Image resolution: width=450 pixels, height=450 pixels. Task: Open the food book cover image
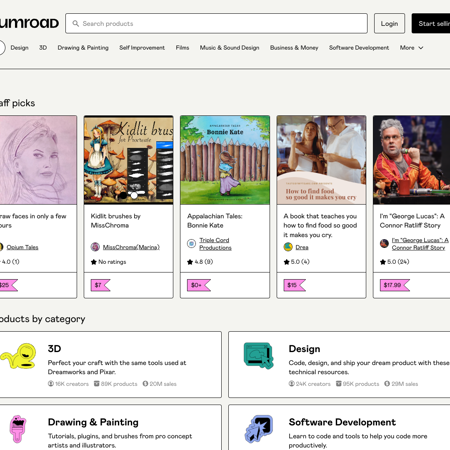(x=321, y=160)
